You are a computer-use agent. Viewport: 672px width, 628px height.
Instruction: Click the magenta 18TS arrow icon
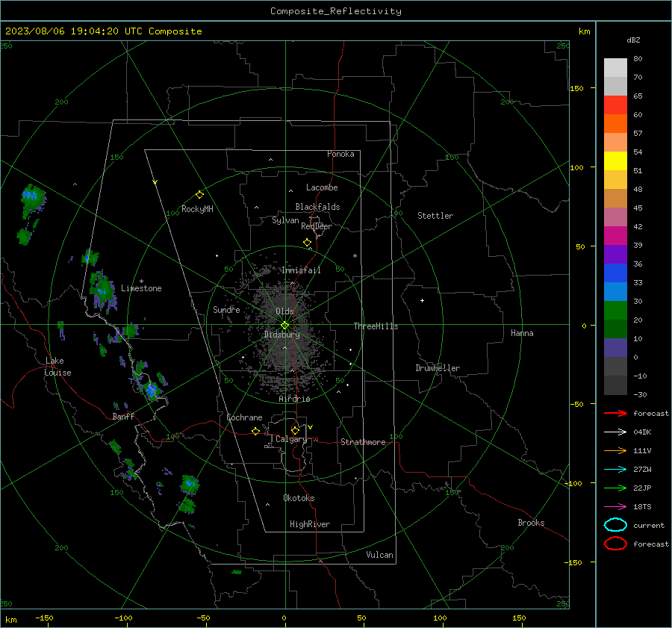pos(615,507)
